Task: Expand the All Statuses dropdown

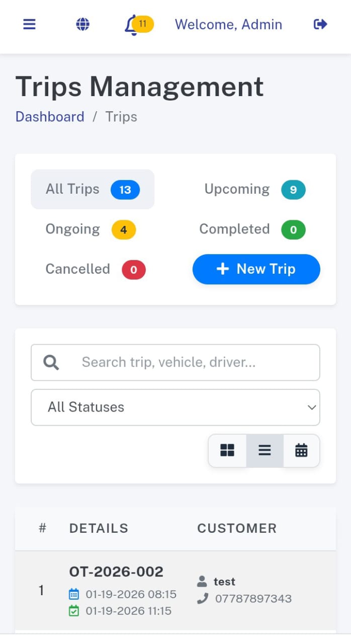Action: [x=175, y=407]
